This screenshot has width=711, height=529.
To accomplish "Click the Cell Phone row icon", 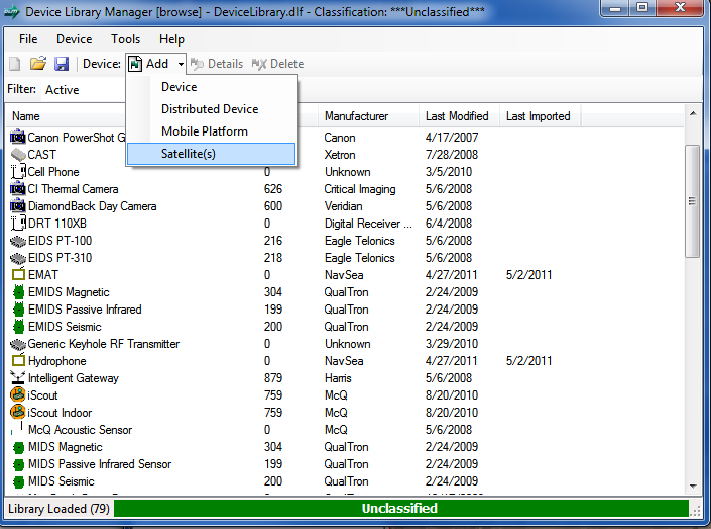I will pos(18,172).
